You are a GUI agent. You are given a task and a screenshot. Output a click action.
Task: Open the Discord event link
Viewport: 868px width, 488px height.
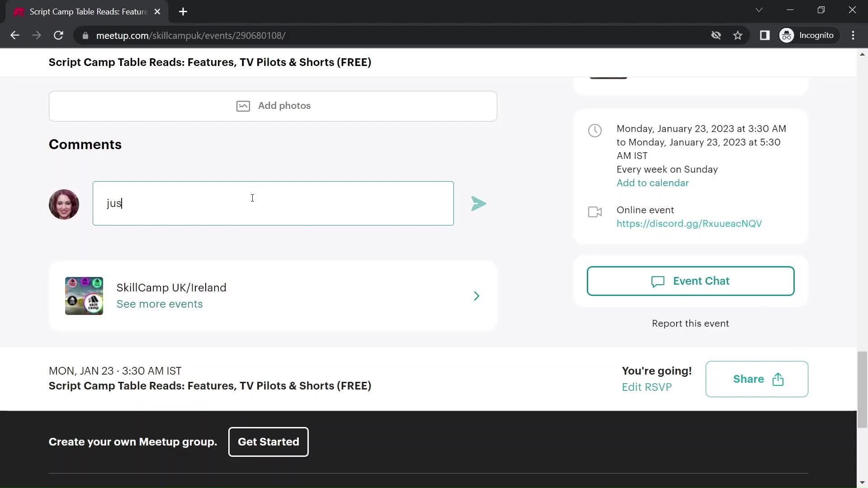coord(690,224)
